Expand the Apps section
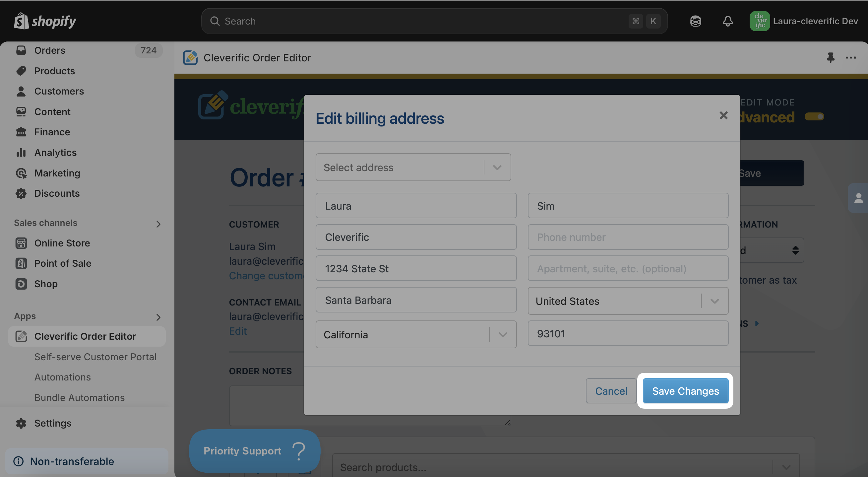 pos(158,317)
